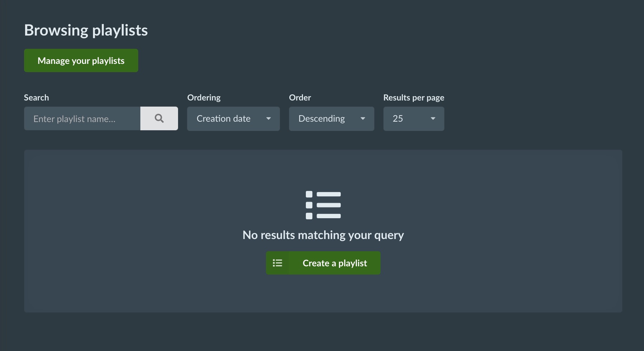This screenshot has width=644, height=351.
Task: Focus the Enter playlist name search field
Action: pos(82,118)
